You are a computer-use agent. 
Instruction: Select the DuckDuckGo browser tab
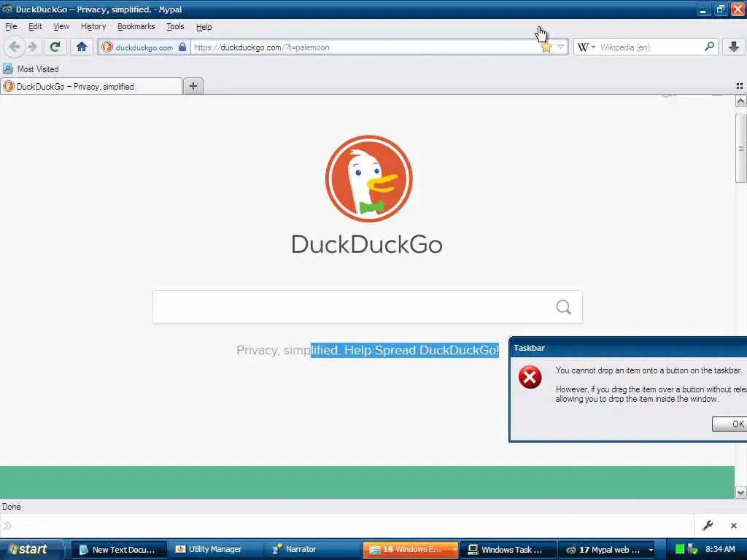(91, 86)
